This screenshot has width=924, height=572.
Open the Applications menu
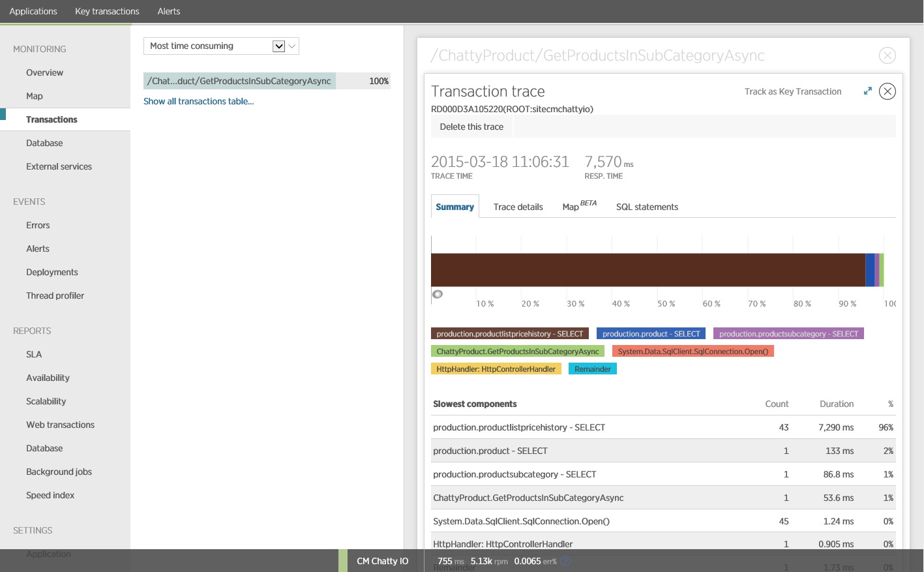point(33,11)
